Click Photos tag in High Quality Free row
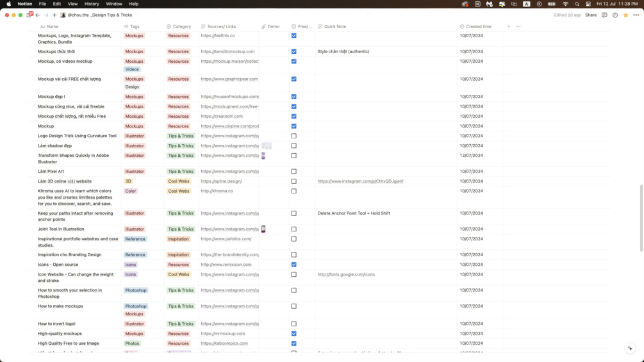This screenshot has width=644, height=362. point(132,343)
